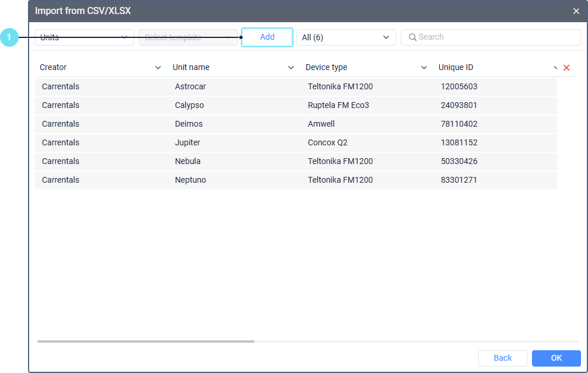This screenshot has height=373, width=588.
Task: Focus the Search input field
Action: pos(496,37)
